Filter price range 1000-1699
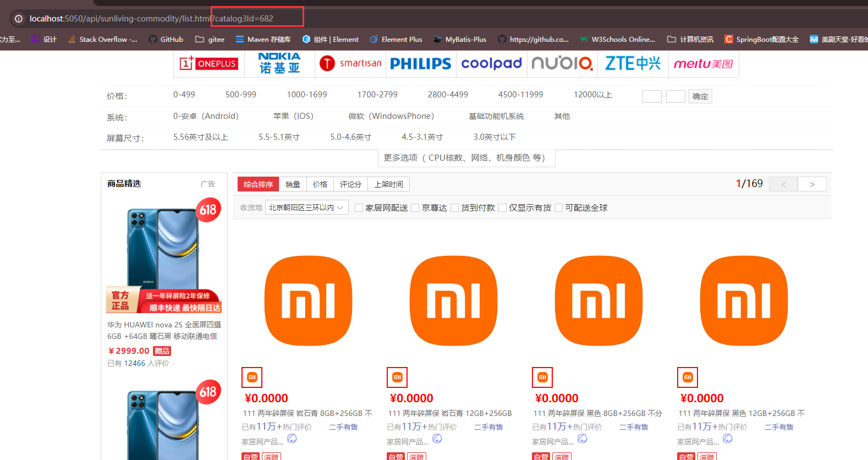Viewport: 868px width, 460px height. click(x=307, y=95)
